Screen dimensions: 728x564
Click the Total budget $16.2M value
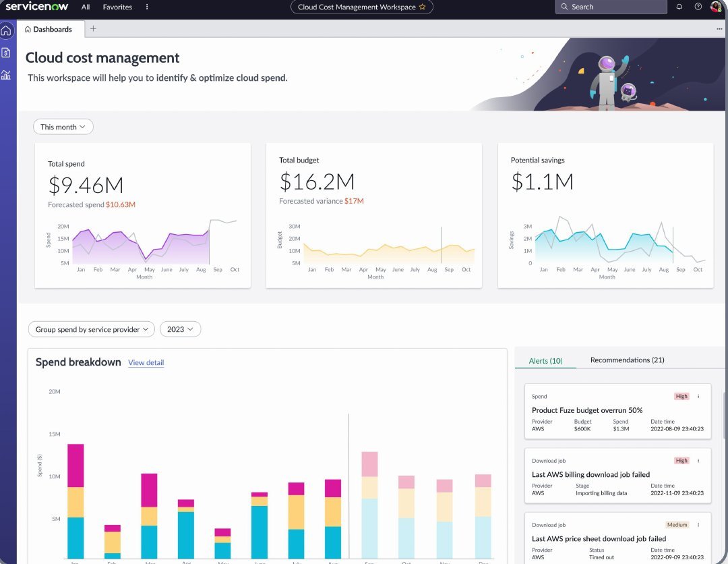pos(317,181)
